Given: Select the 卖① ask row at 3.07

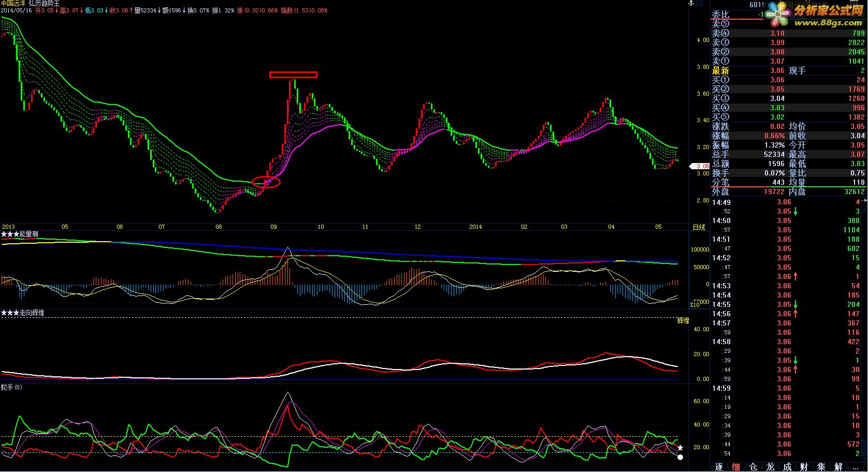Looking at the screenshot, I should coord(788,61).
